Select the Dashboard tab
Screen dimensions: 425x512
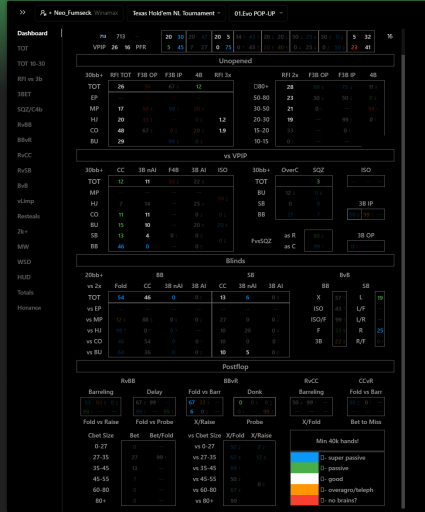32,33
